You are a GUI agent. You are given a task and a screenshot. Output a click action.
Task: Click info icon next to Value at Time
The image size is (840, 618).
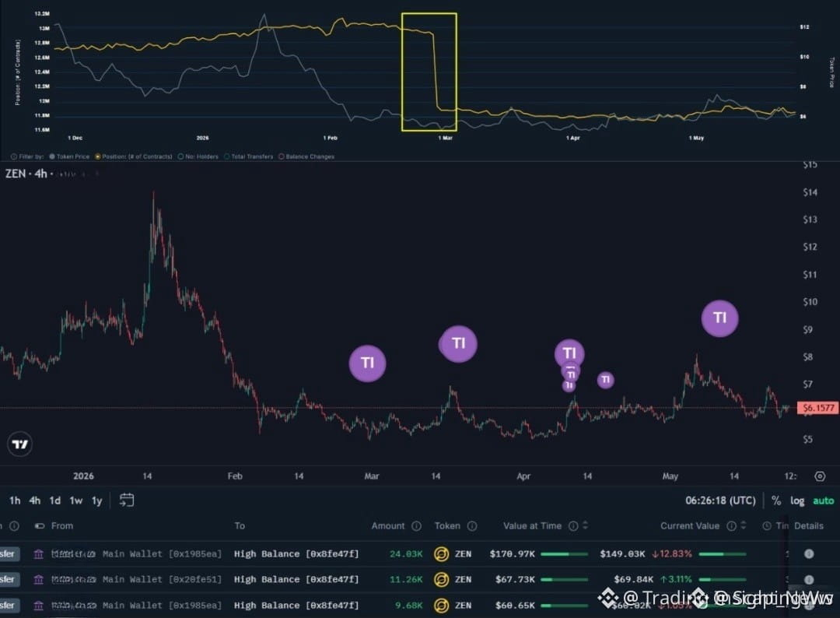pos(573,526)
